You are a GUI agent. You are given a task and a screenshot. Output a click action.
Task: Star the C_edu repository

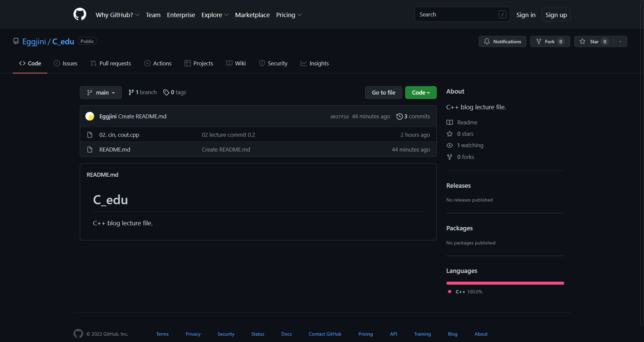click(594, 42)
